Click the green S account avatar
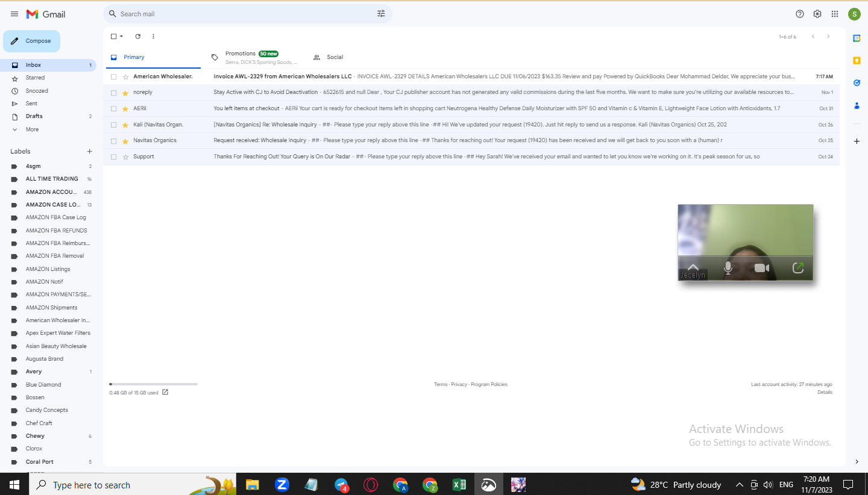This screenshot has width=868, height=495. click(x=854, y=14)
